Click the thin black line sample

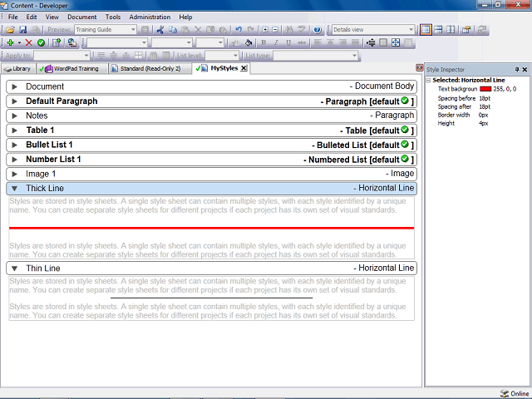[211, 298]
